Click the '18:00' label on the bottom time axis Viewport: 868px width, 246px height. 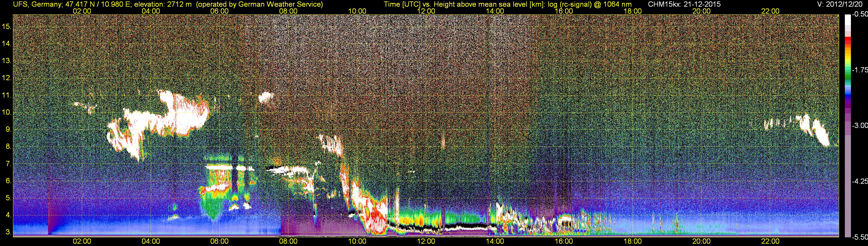tap(632, 241)
